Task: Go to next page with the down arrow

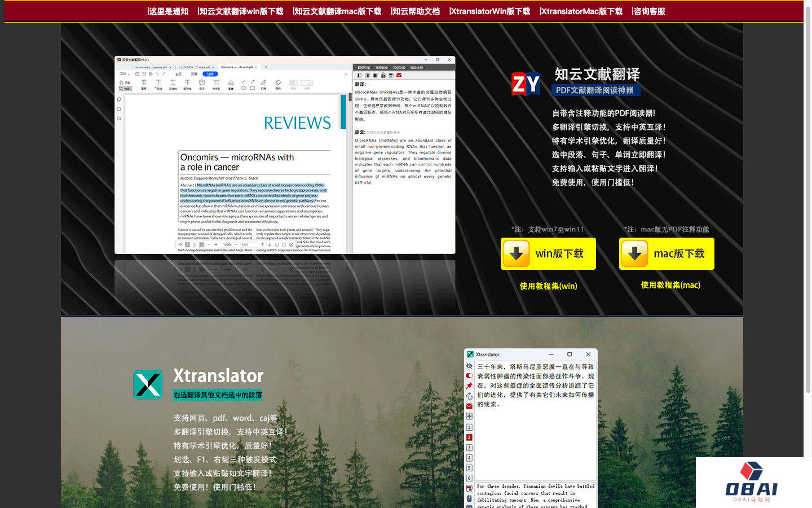Action: click(270, 244)
